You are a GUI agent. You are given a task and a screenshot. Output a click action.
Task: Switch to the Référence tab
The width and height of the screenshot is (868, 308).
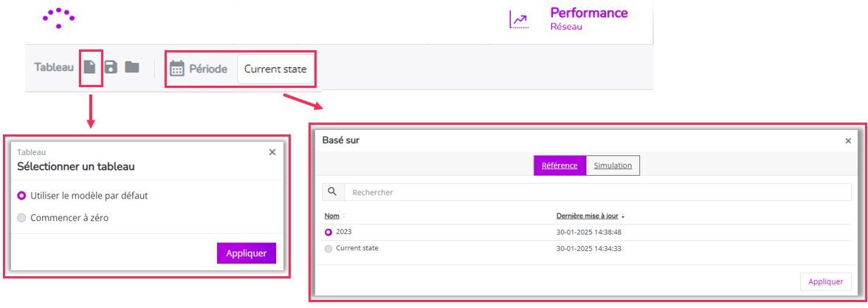pos(559,165)
